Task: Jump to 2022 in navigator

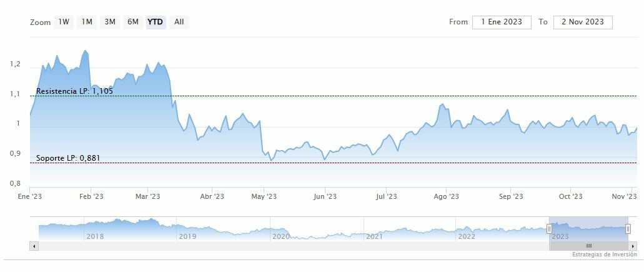Action: click(467, 236)
